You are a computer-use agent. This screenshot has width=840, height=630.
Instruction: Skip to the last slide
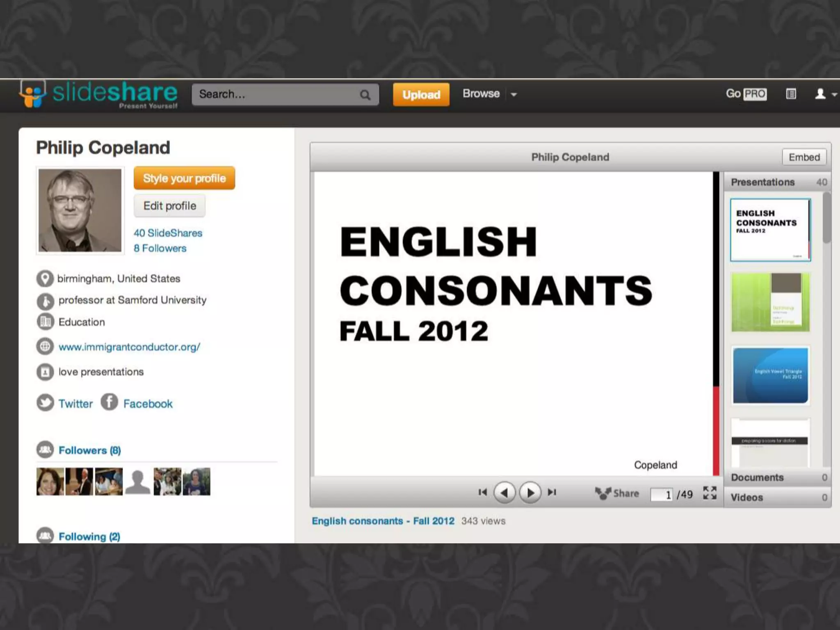click(552, 492)
